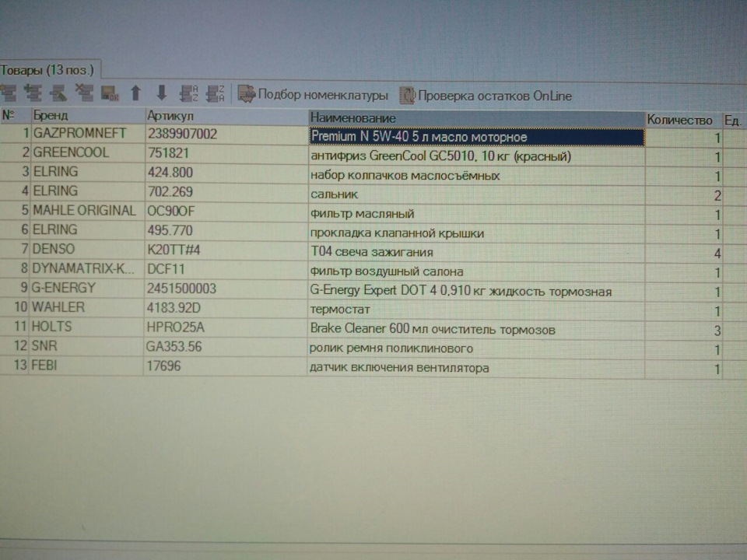
Task: Click article cell DCF11
Action: click(x=226, y=269)
